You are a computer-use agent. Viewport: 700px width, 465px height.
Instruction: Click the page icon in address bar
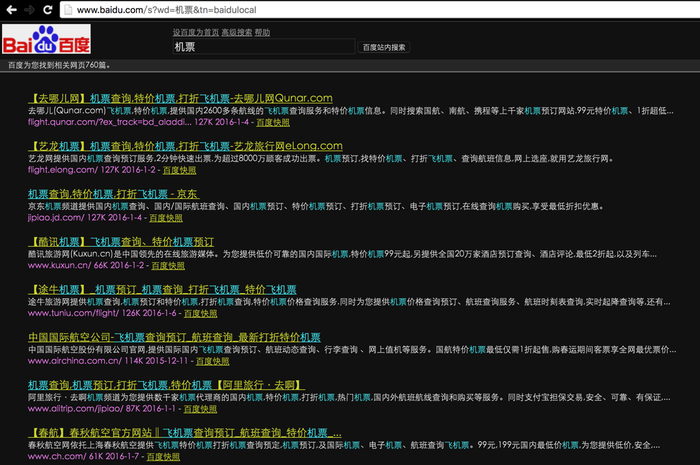click(x=68, y=9)
